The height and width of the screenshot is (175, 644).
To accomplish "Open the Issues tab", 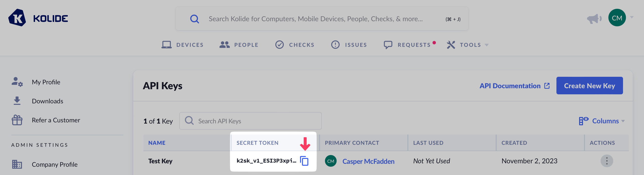I will (x=349, y=45).
